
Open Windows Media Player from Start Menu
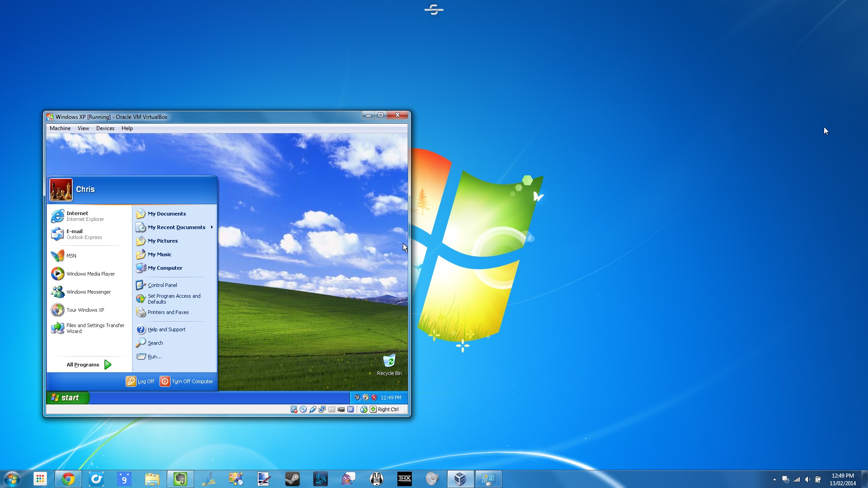click(x=90, y=273)
